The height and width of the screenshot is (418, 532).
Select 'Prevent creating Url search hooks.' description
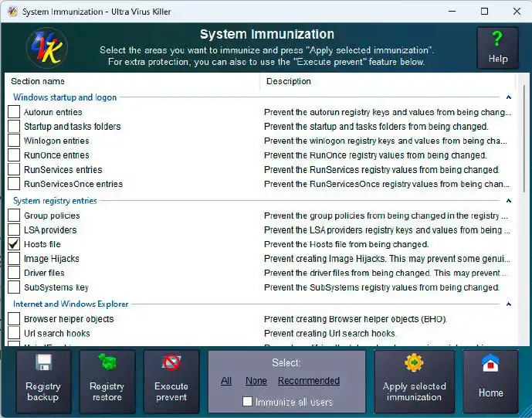(330, 334)
